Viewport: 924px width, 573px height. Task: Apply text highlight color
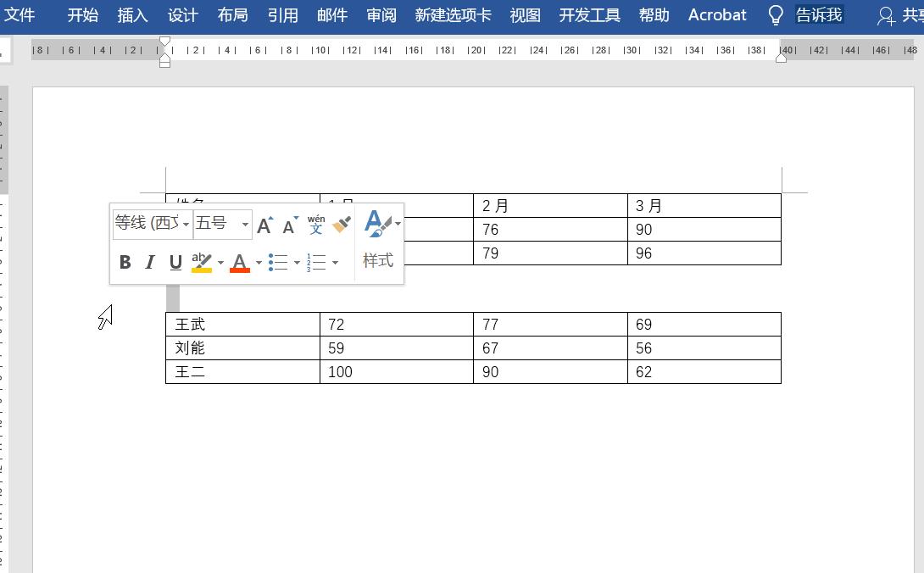pos(202,262)
